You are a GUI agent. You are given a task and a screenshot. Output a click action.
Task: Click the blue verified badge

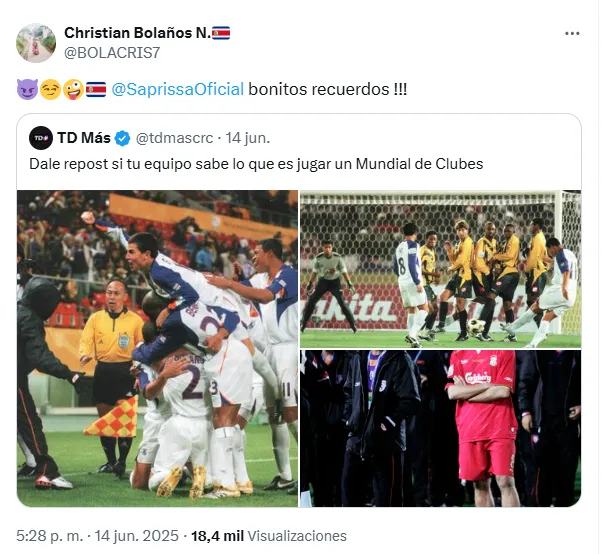(123, 137)
